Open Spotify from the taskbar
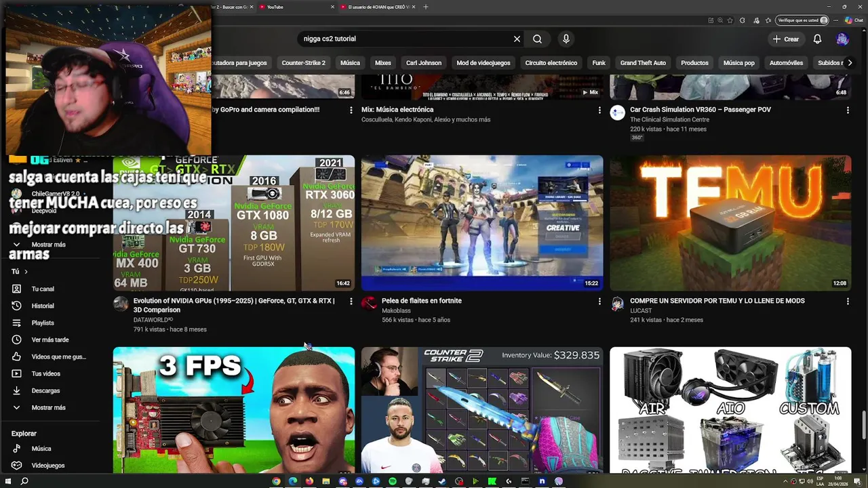The height and width of the screenshot is (488, 868). (x=392, y=481)
